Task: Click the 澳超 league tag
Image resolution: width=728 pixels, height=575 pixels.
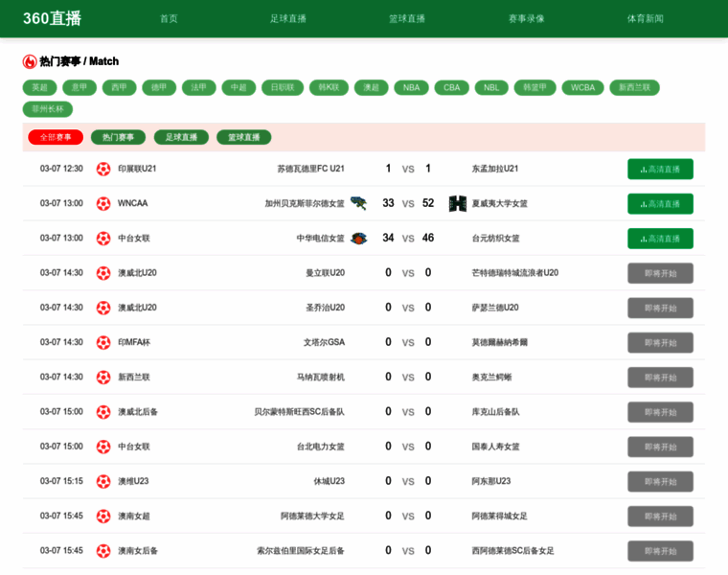Action: pos(372,88)
